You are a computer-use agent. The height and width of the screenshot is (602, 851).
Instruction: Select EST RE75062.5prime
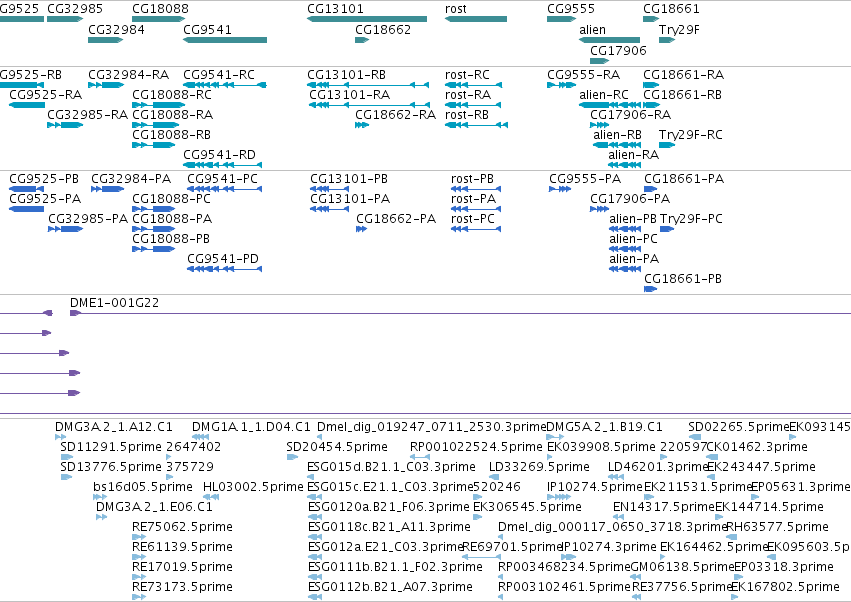139,537
